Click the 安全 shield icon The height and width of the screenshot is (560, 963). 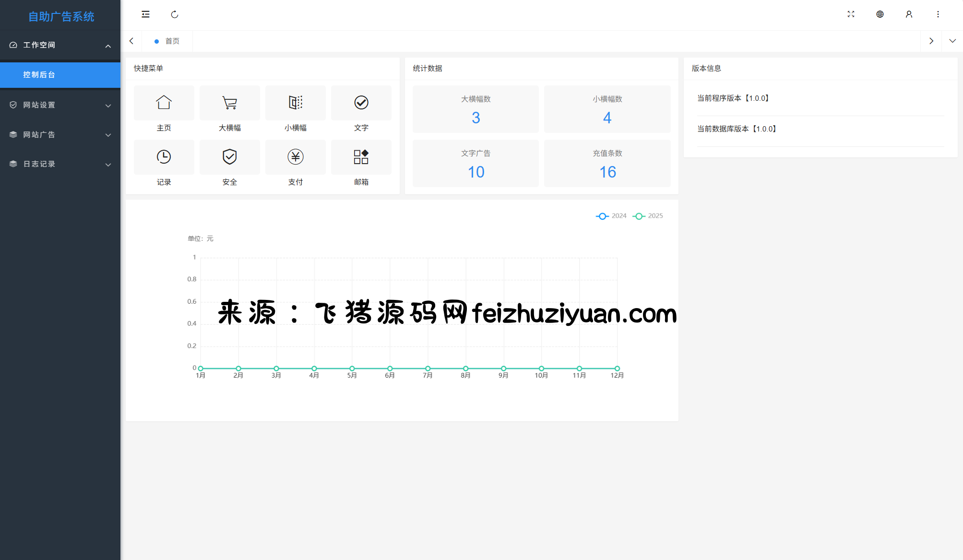229,157
